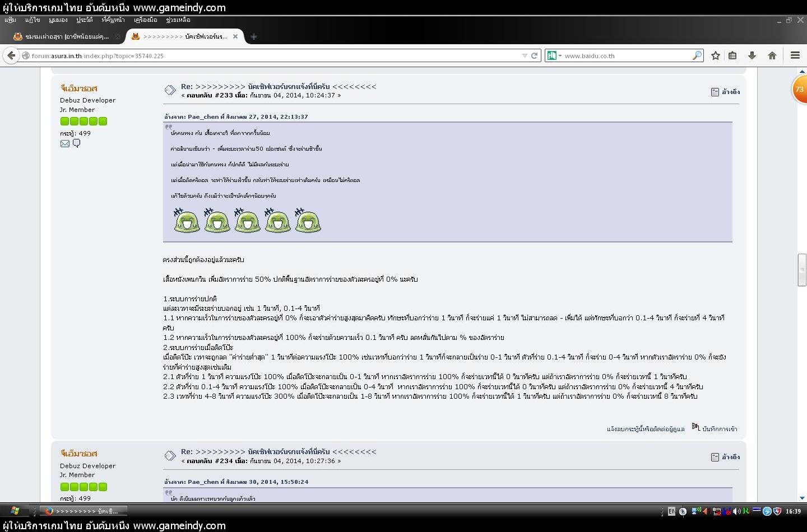The height and width of the screenshot is (532, 807).
Task: Click the scrollbar down arrow
Action: 802,498
